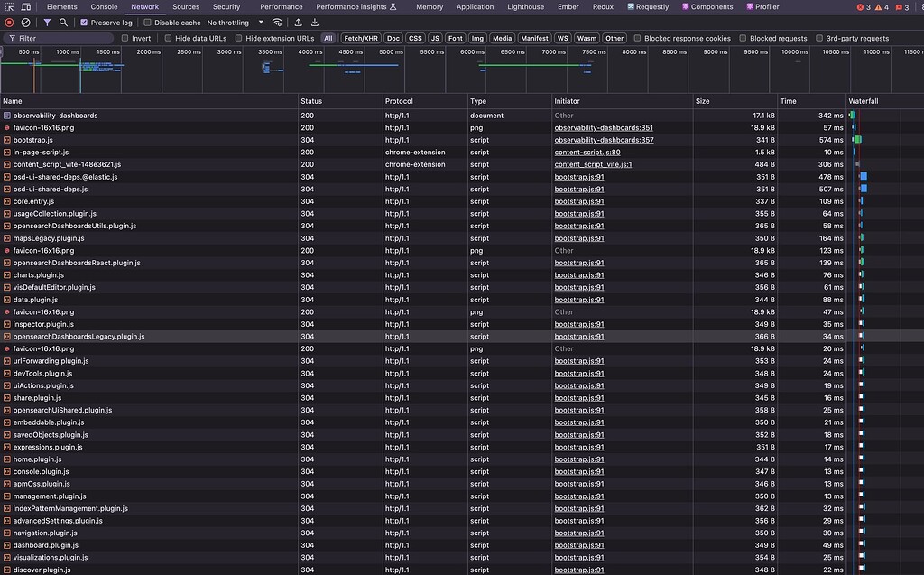The height and width of the screenshot is (575, 924).
Task: Export HAR file using download icon
Action: [x=314, y=23]
